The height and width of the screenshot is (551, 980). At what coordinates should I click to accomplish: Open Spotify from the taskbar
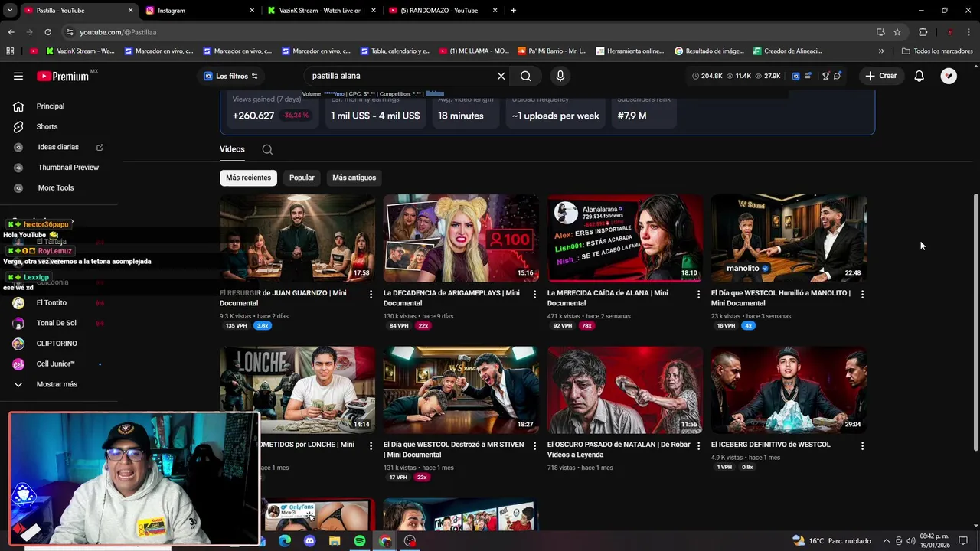coord(360,541)
